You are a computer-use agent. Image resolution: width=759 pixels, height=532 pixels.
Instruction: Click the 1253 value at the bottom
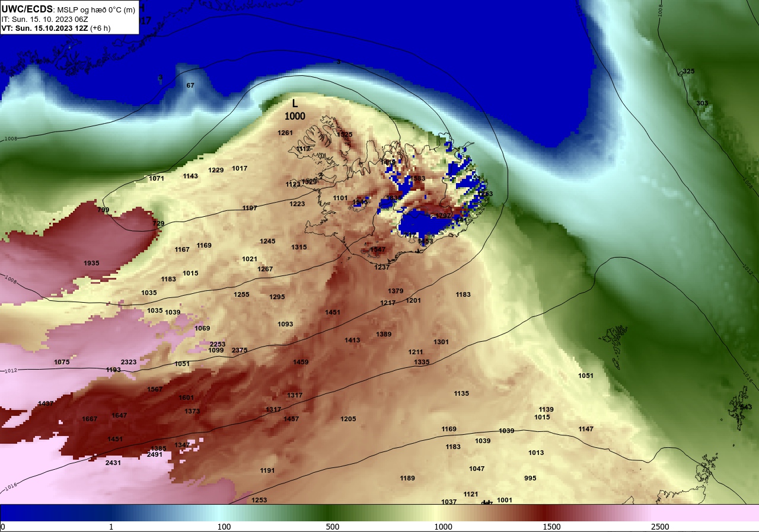[x=259, y=500]
